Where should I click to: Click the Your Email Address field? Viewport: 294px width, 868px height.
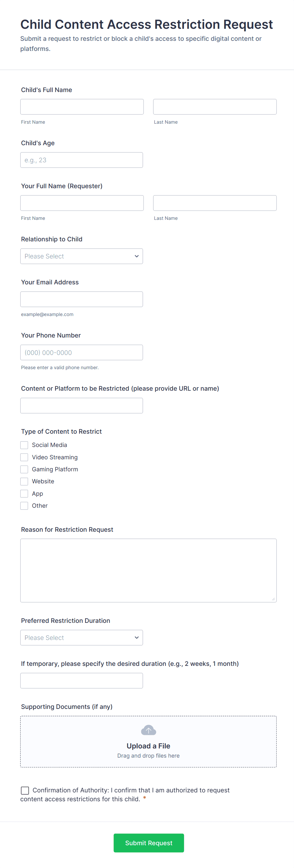point(82,299)
